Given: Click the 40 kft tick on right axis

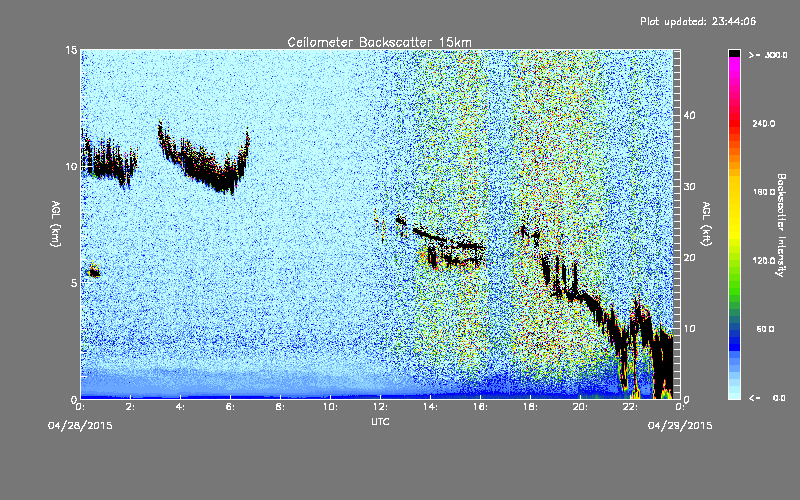Looking at the screenshot, I should (x=689, y=115).
